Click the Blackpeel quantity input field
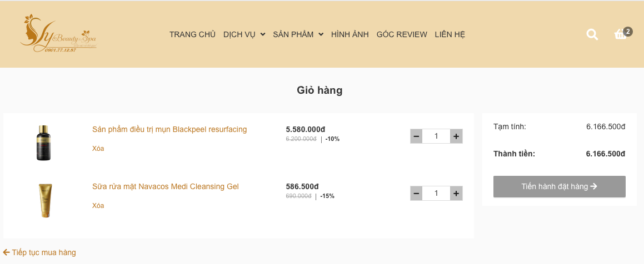 coord(436,136)
